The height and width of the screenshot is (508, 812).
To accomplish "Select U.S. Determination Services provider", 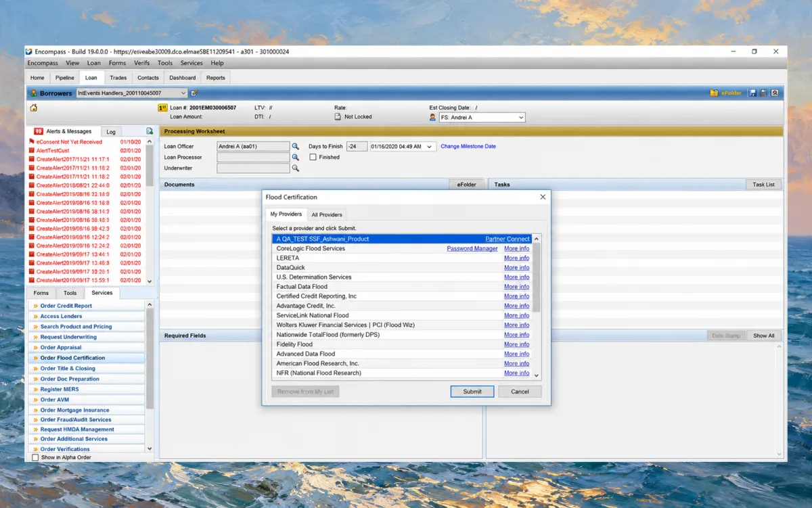I will coord(402,277).
